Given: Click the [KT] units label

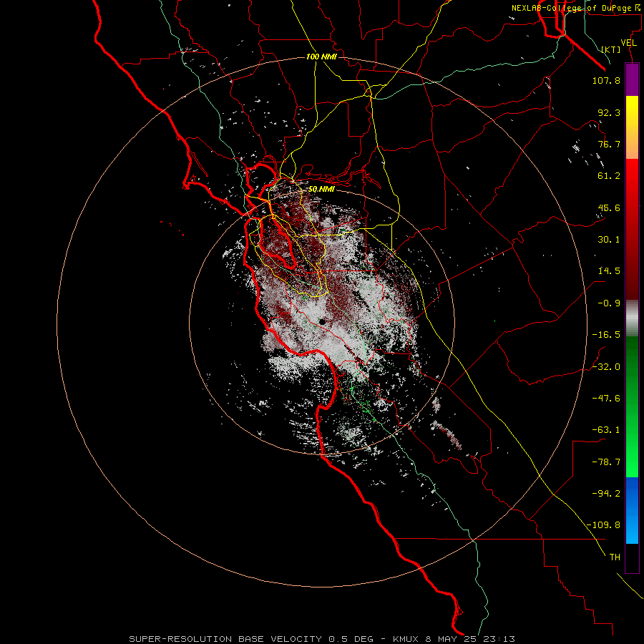Looking at the screenshot, I should (611, 49).
